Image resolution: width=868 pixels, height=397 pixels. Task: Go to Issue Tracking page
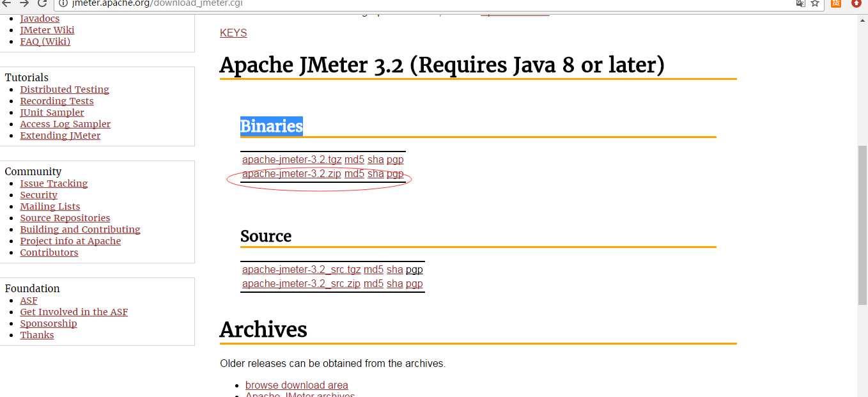pyautogui.click(x=54, y=183)
